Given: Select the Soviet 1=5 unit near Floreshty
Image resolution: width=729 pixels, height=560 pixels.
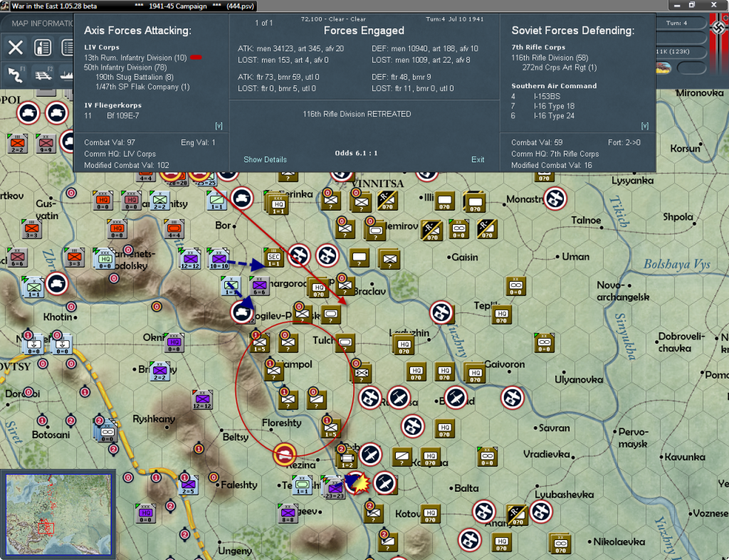Looking at the screenshot, I should [330, 428].
